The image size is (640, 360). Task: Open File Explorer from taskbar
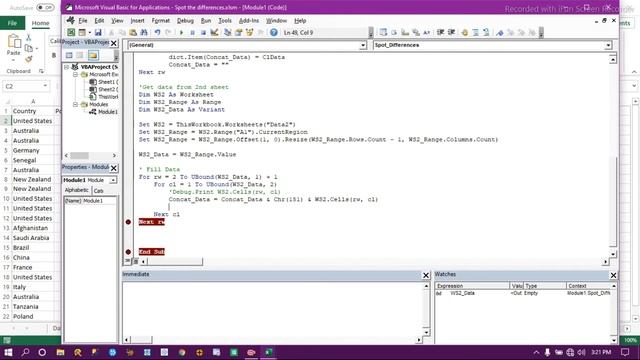[x=60, y=352]
